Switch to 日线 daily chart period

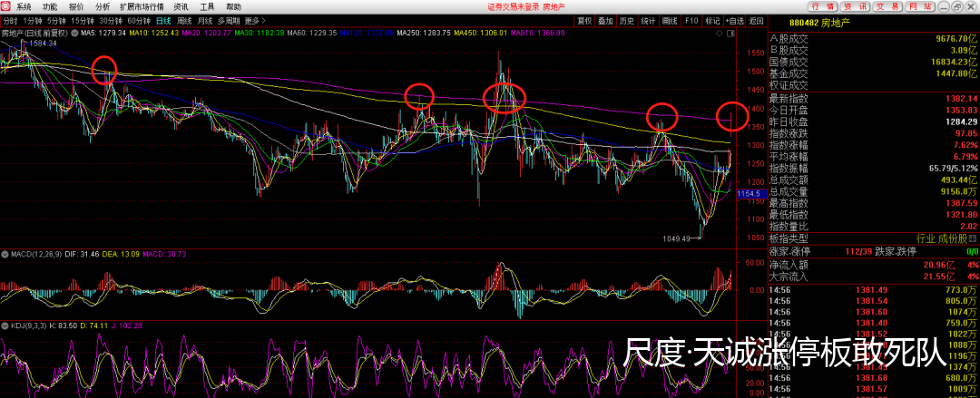pyautogui.click(x=163, y=20)
